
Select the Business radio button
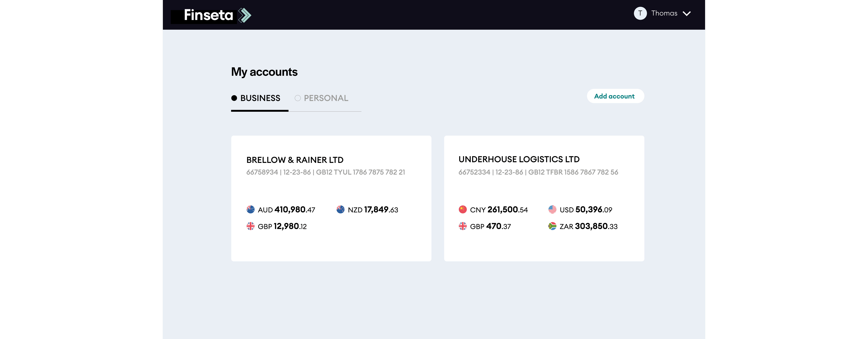[234, 98]
